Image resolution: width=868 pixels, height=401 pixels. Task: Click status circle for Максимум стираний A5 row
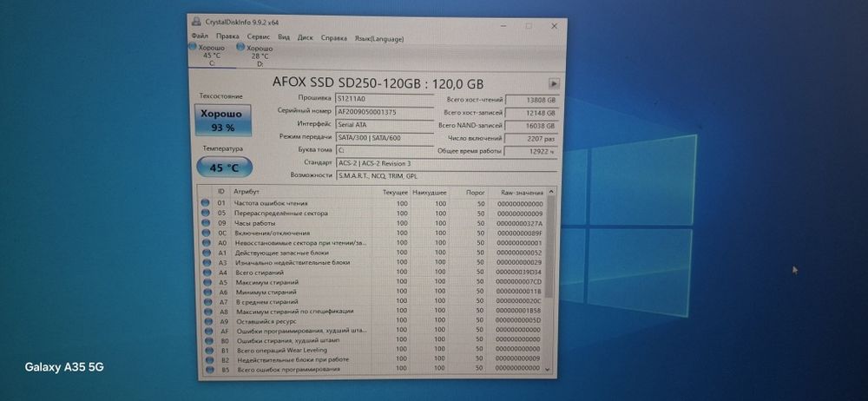pyautogui.click(x=207, y=282)
